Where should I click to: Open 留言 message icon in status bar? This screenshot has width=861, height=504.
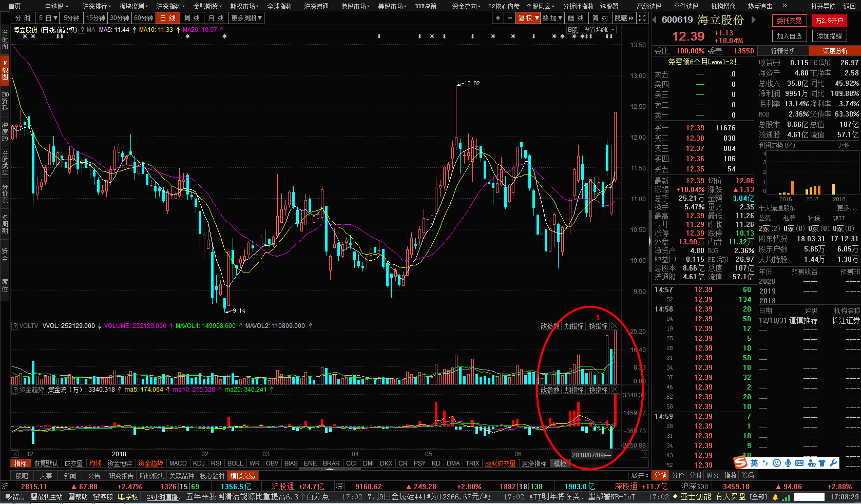15,497
